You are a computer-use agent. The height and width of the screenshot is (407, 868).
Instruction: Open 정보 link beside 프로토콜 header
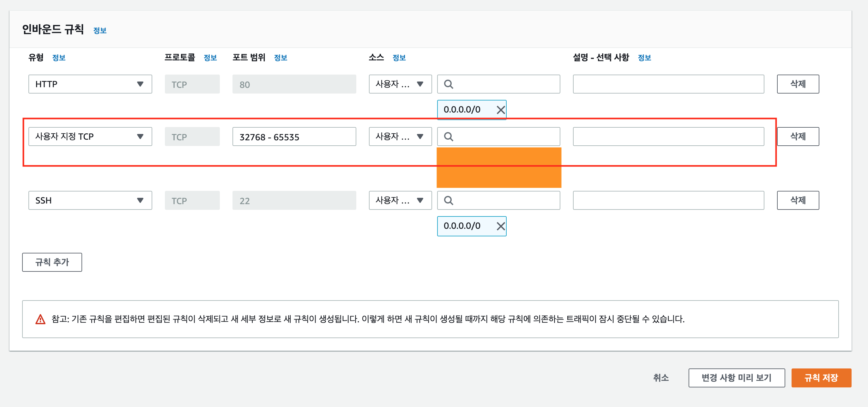tap(210, 58)
